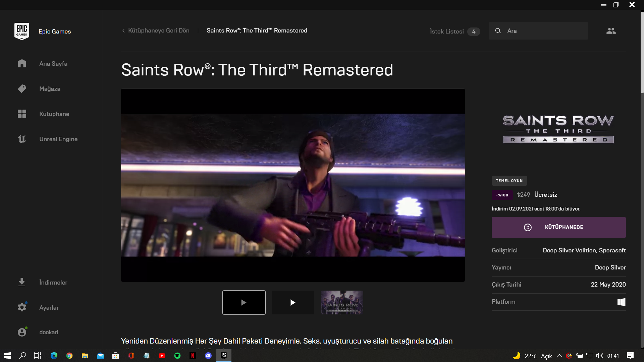The image size is (644, 362).
Task: Show hidden system tray icons chevron
Action: [x=559, y=356]
